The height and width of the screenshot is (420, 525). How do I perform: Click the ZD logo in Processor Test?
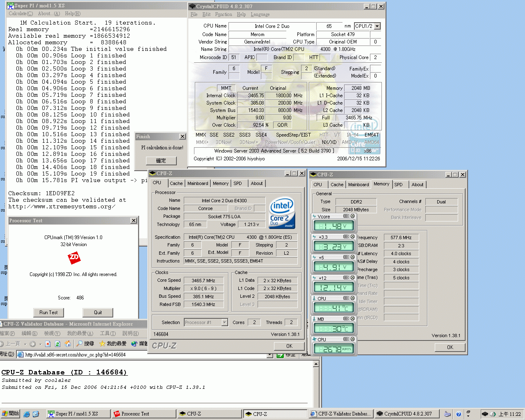[74, 258]
